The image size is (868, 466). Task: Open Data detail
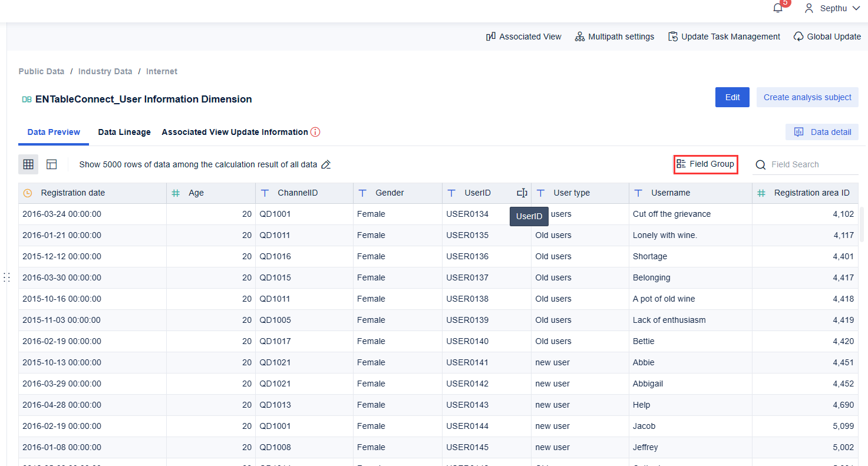pos(822,132)
